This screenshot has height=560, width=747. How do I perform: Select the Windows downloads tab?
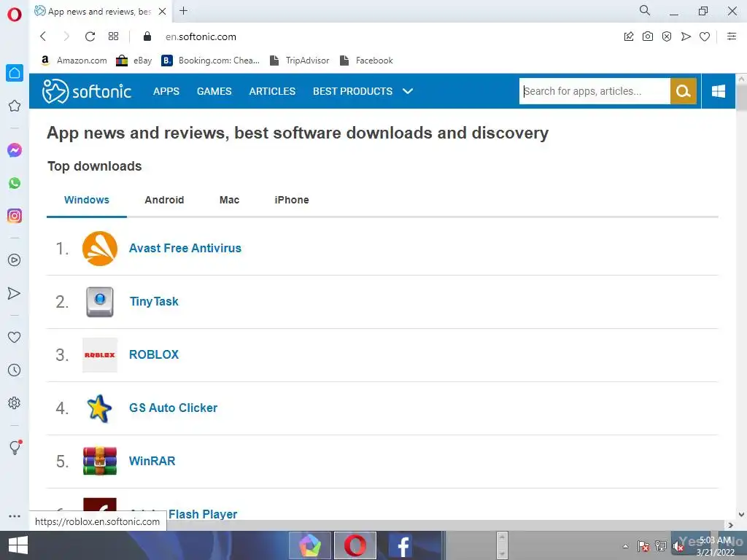[87, 200]
